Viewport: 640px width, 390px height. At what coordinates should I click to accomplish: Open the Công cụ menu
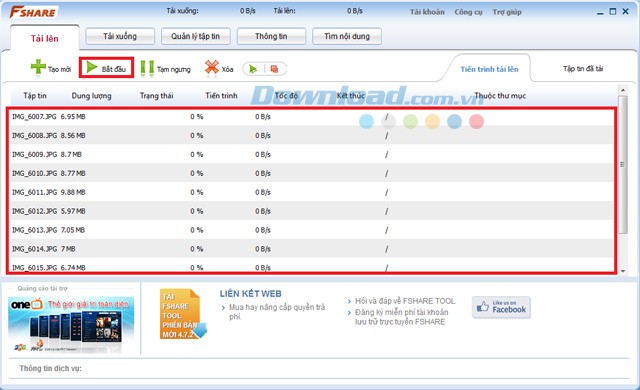pyautogui.click(x=469, y=12)
